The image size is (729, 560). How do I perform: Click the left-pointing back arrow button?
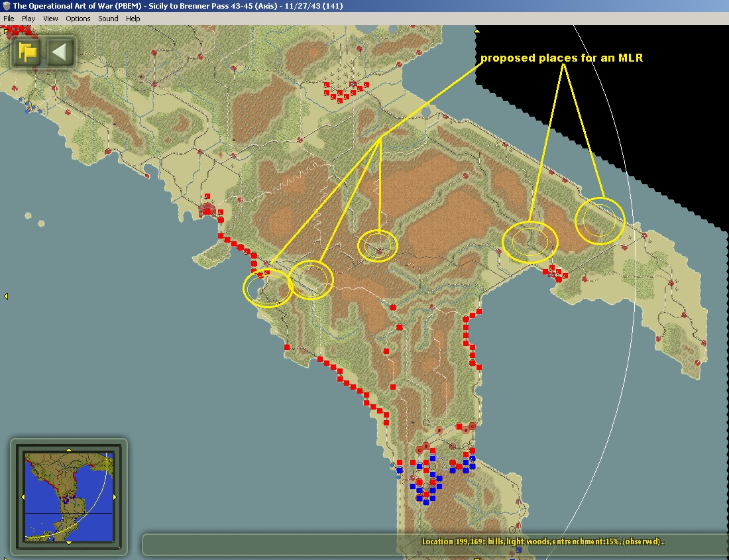click(60, 52)
